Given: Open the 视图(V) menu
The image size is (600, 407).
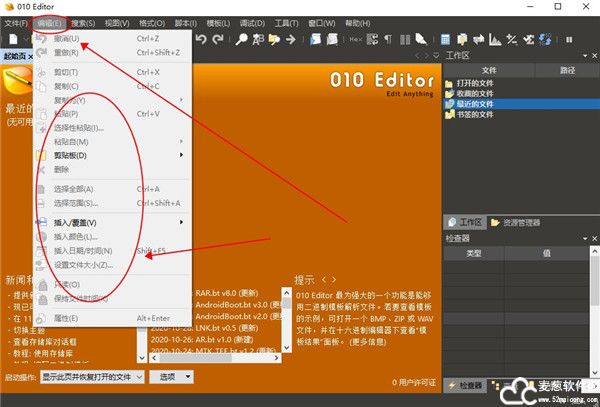Looking at the screenshot, I should 117,23.
